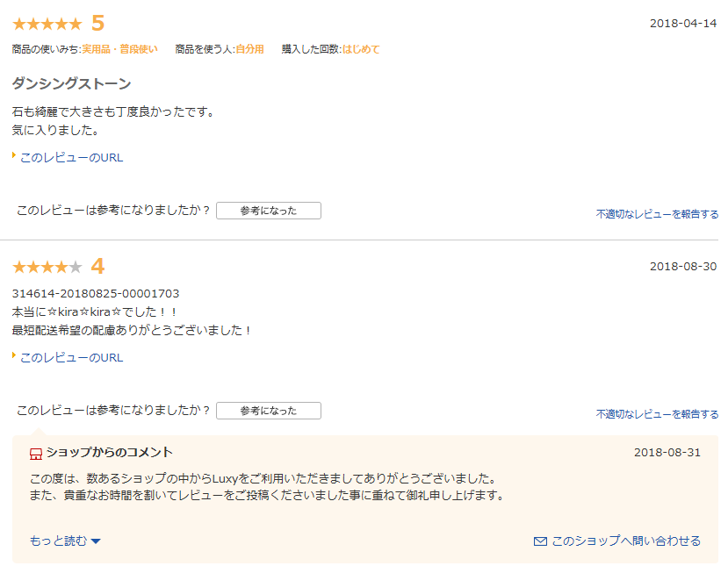Click the 実用品・普段使い usage tag
728x573 pixels.
click(x=119, y=49)
